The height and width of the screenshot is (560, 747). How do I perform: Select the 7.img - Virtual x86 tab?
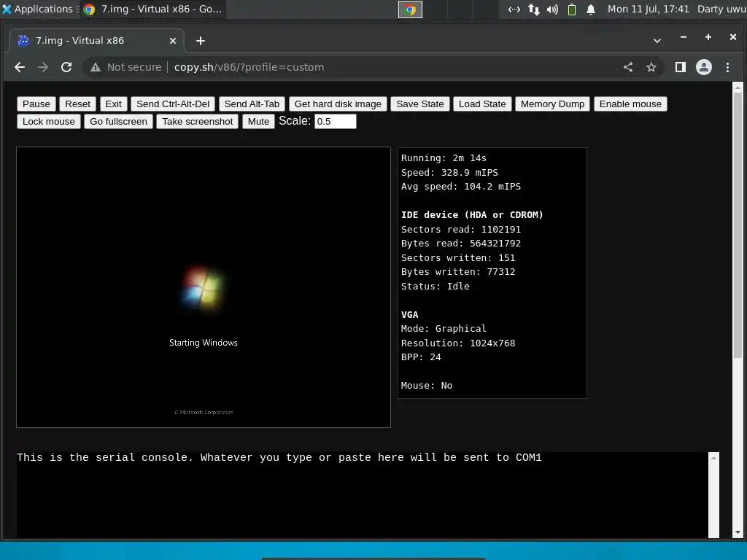(97, 41)
